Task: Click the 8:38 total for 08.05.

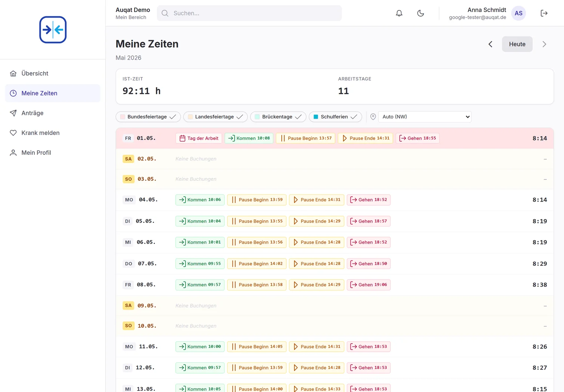Action: [x=540, y=285]
